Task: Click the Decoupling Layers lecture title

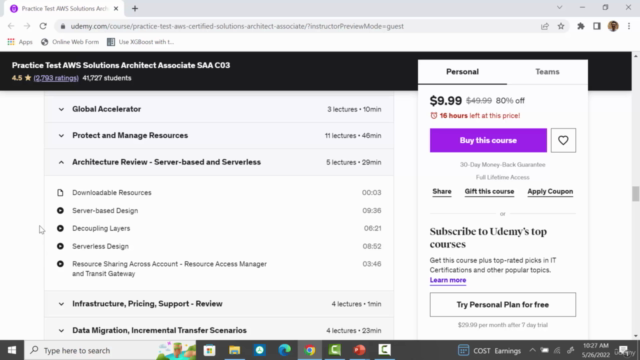Action: coord(101,228)
